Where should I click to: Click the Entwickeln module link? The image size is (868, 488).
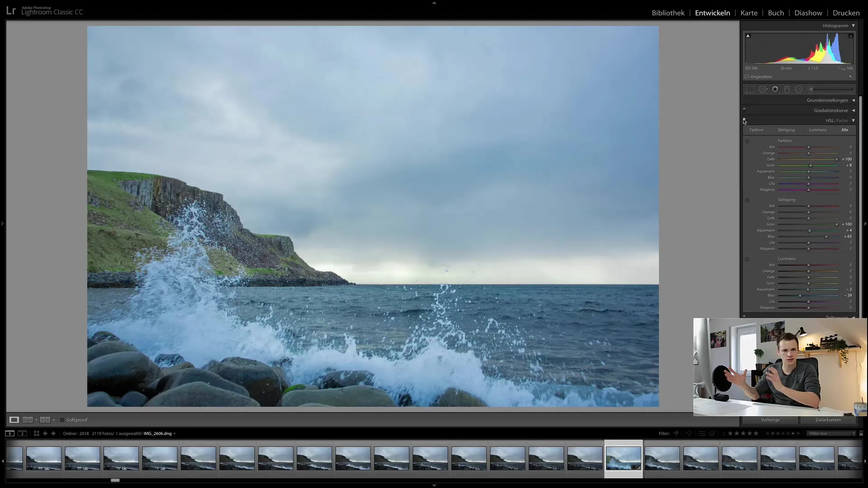coord(712,13)
